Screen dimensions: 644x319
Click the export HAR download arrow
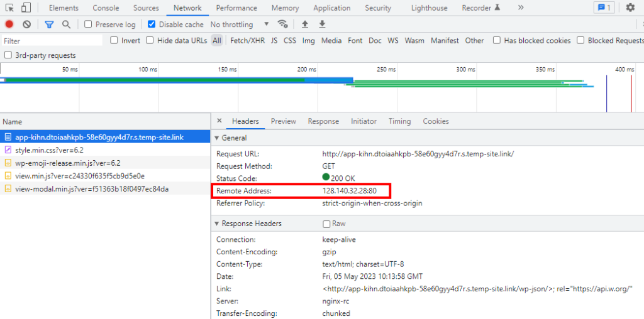323,24
